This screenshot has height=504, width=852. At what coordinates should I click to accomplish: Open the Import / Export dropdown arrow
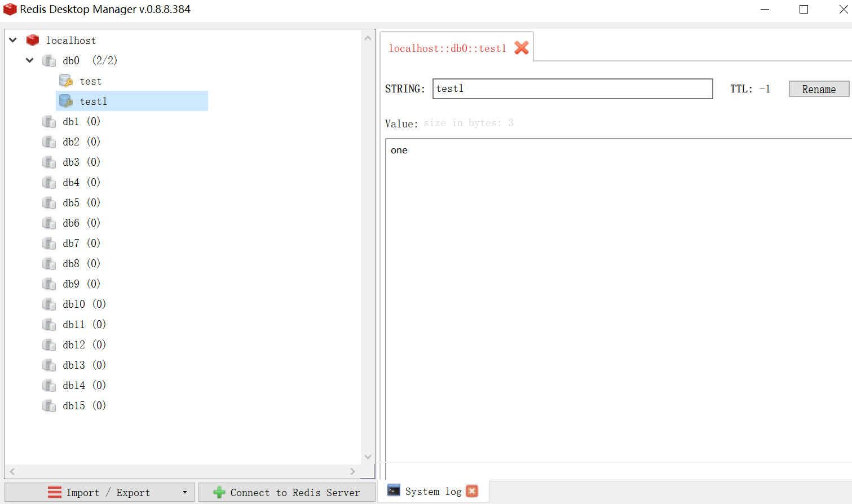click(x=184, y=492)
